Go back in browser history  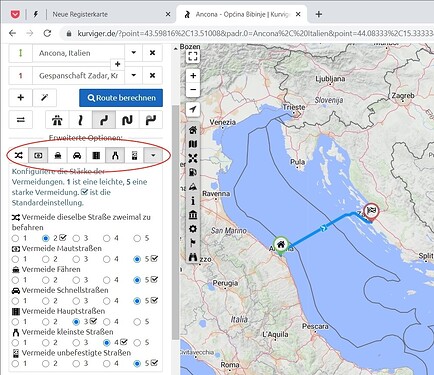[x=12, y=33]
